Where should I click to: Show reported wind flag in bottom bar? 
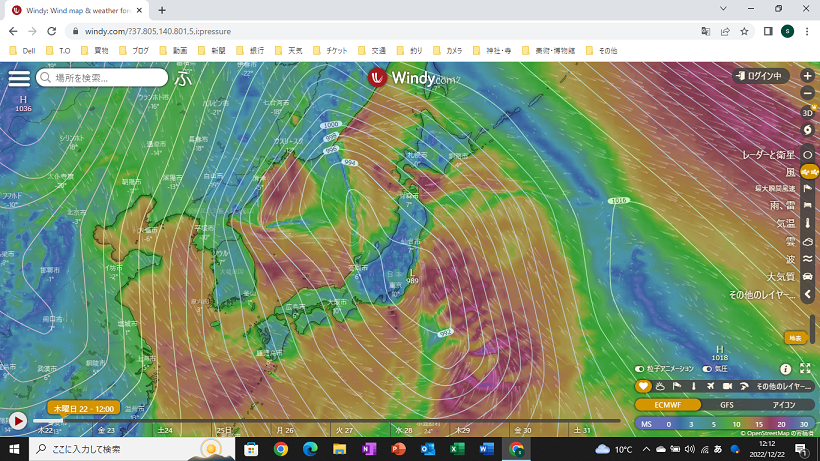(677, 386)
